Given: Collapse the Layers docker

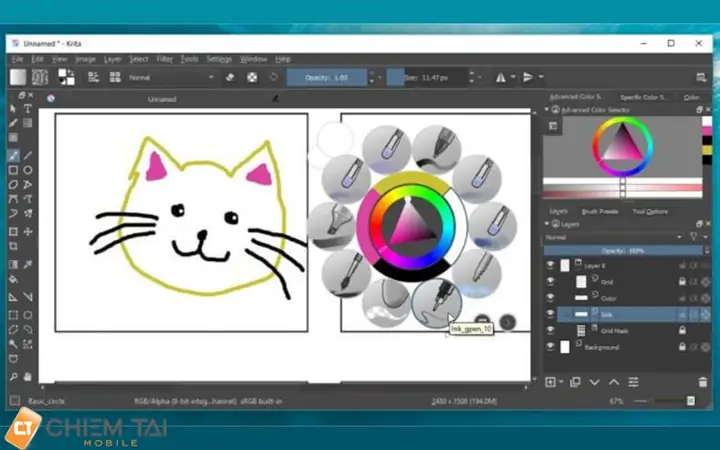Looking at the screenshot, I should [547, 224].
